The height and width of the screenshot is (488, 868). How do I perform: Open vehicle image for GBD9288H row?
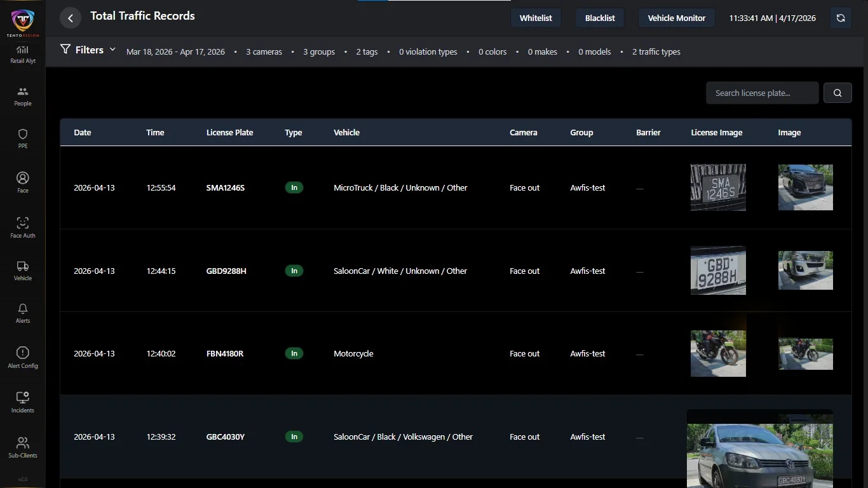(x=806, y=271)
